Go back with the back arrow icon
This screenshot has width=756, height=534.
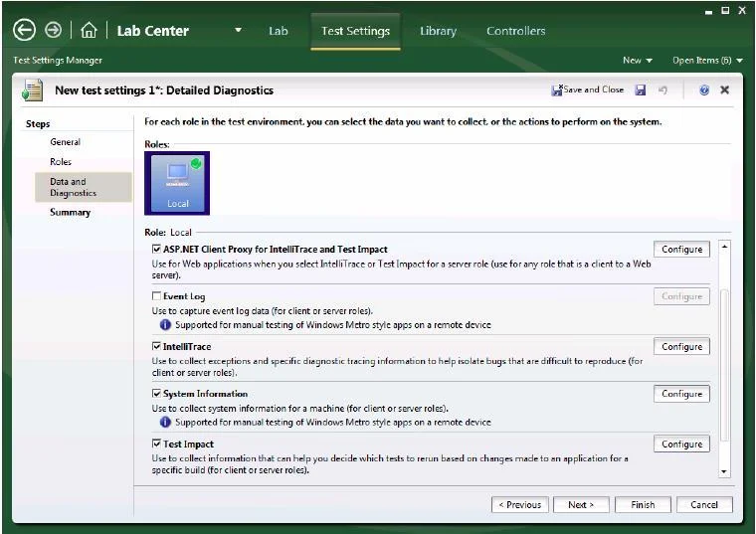[24, 30]
